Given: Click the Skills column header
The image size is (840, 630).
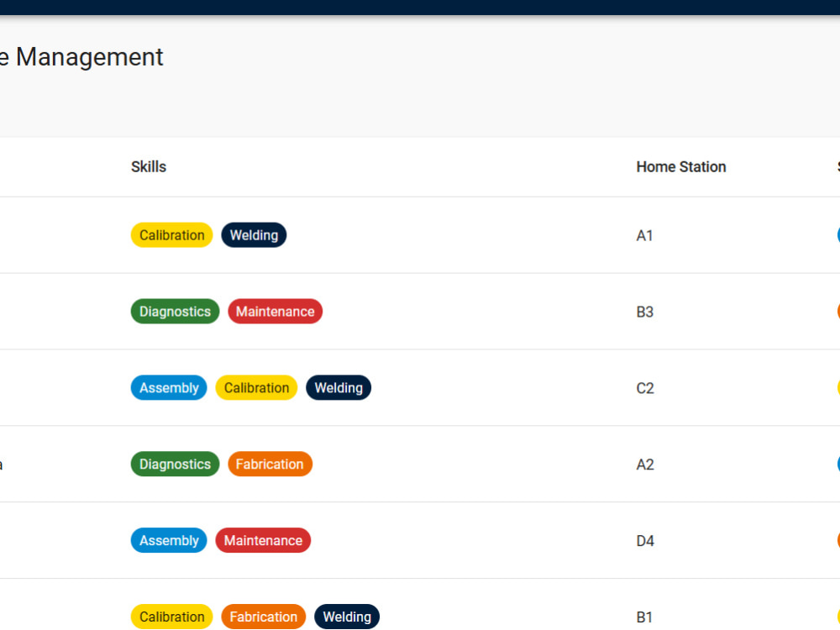Looking at the screenshot, I should pos(149,166).
